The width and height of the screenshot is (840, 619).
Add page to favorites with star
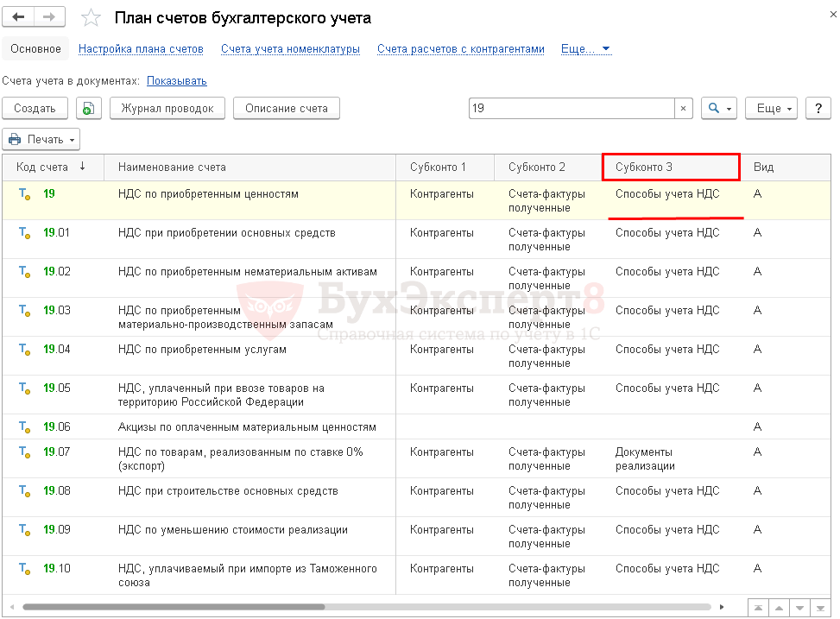pyautogui.click(x=90, y=18)
